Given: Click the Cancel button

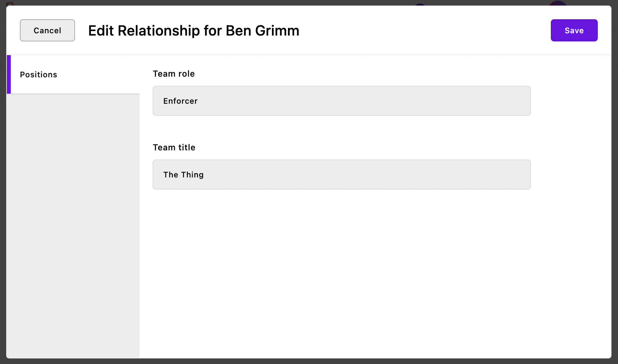Looking at the screenshot, I should [x=47, y=30].
